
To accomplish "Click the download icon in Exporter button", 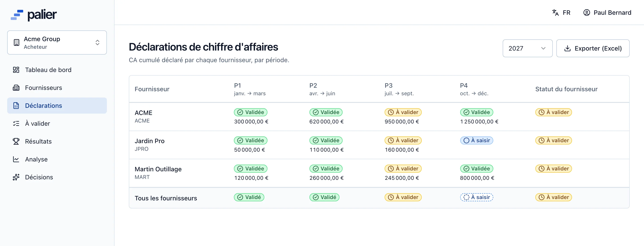I will point(568,48).
